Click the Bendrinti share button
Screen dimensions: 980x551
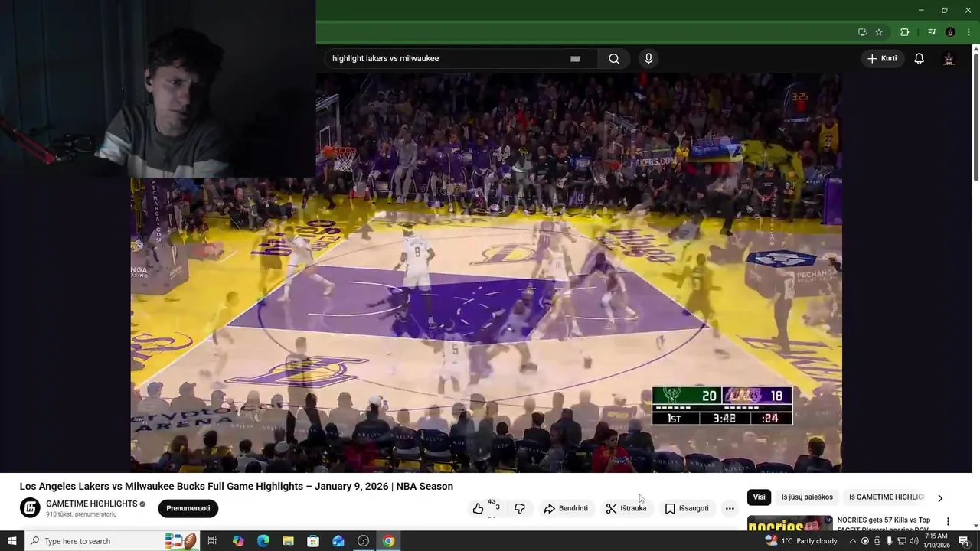click(567, 508)
